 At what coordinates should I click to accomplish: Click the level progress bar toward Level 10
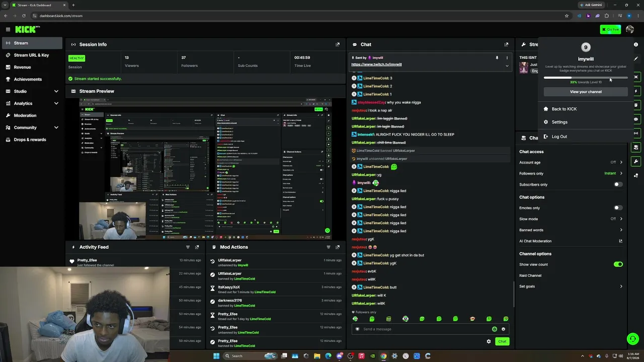586,77
